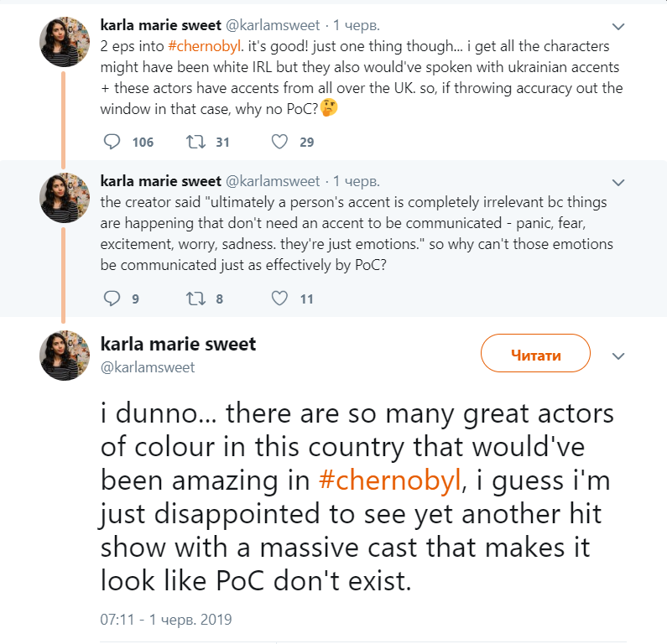Open karla marie sweet's name in main tweet
This screenshot has height=644, width=667.
pos(178,344)
